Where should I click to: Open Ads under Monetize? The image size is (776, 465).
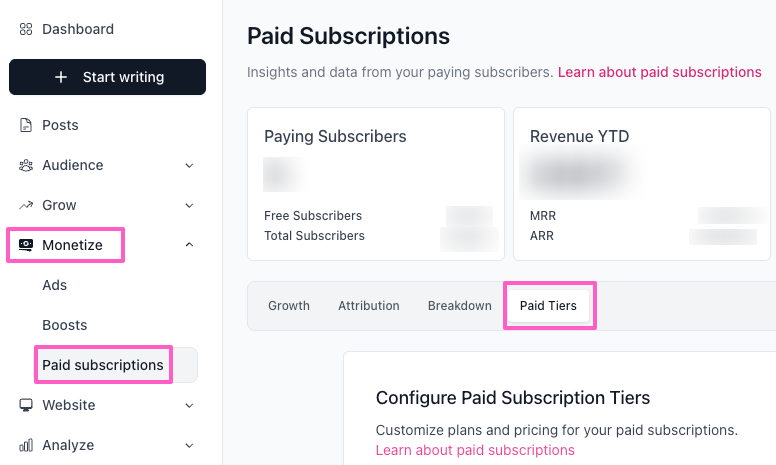click(55, 285)
